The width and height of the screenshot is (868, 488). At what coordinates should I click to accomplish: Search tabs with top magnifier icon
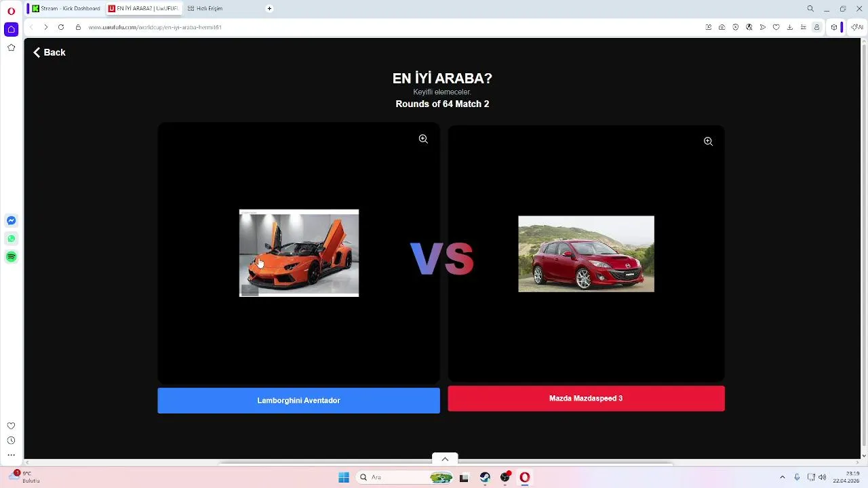pos(810,9)
